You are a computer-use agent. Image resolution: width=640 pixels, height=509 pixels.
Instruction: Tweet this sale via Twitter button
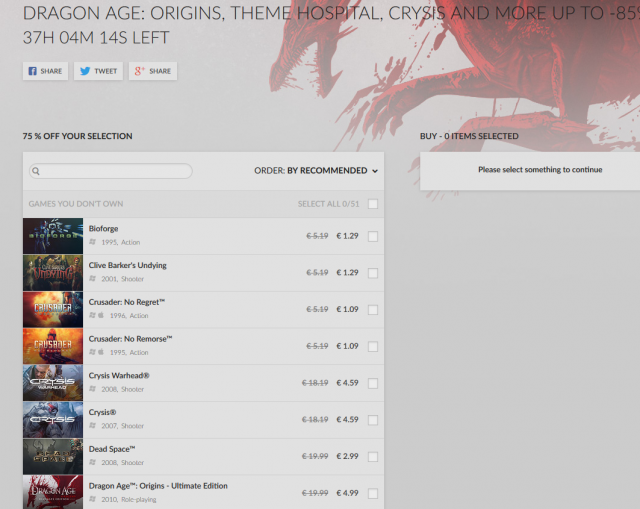pos(98,71)
